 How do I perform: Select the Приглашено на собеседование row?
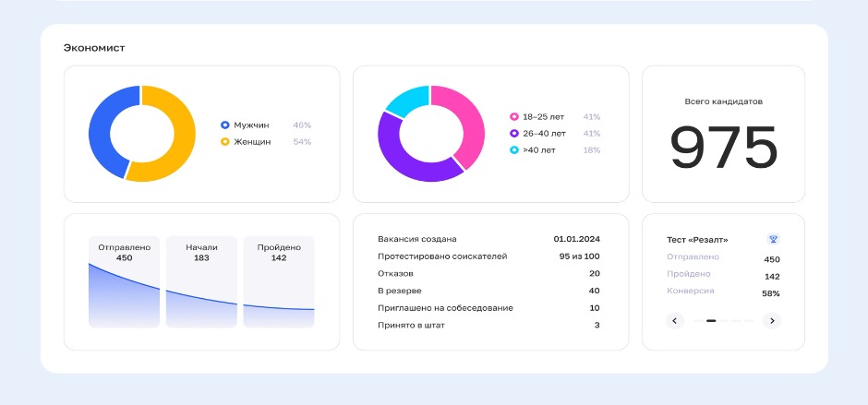point(488,308)
